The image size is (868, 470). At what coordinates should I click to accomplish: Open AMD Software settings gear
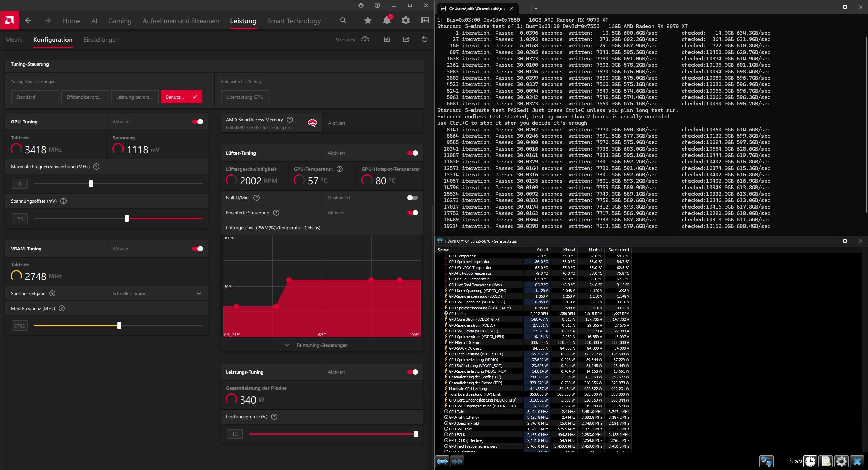pyautogui.click(x=405, y=21)
